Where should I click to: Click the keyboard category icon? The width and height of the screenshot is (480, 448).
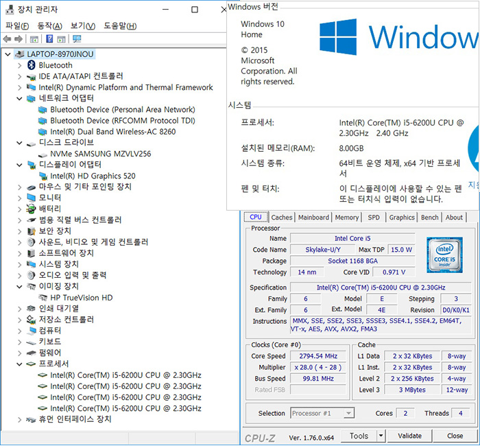[x=32, y=342]
